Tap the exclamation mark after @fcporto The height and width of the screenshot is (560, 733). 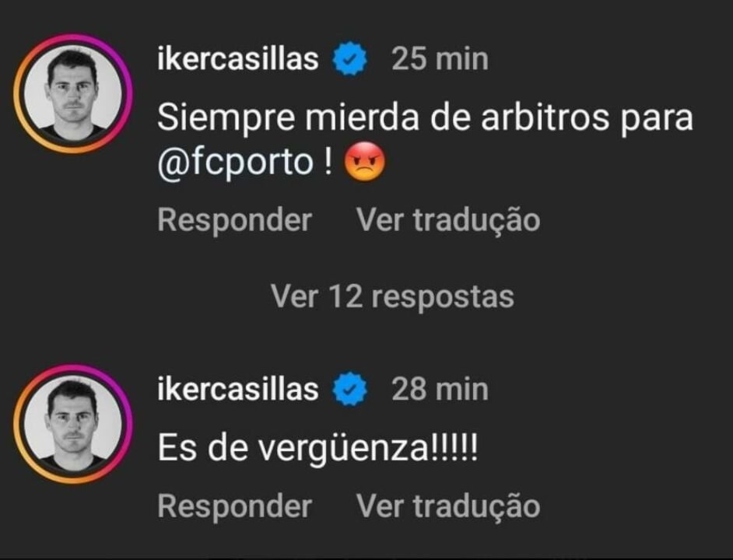pyautogui.click(x=328, y=161)
